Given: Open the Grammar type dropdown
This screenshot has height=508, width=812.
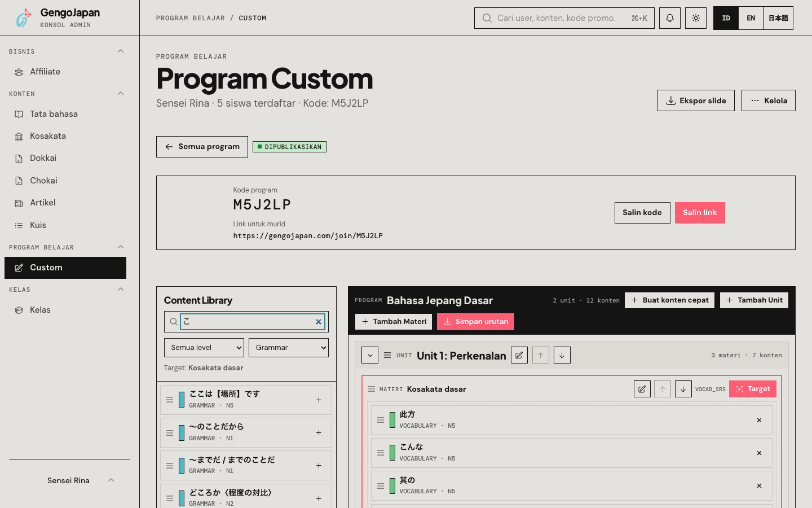Looking at the screenshot, I should 289,348.
